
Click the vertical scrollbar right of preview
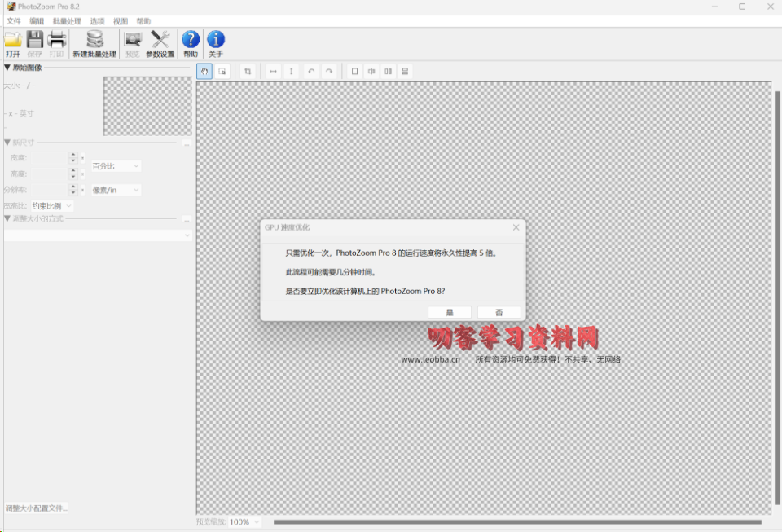[777, 298]
